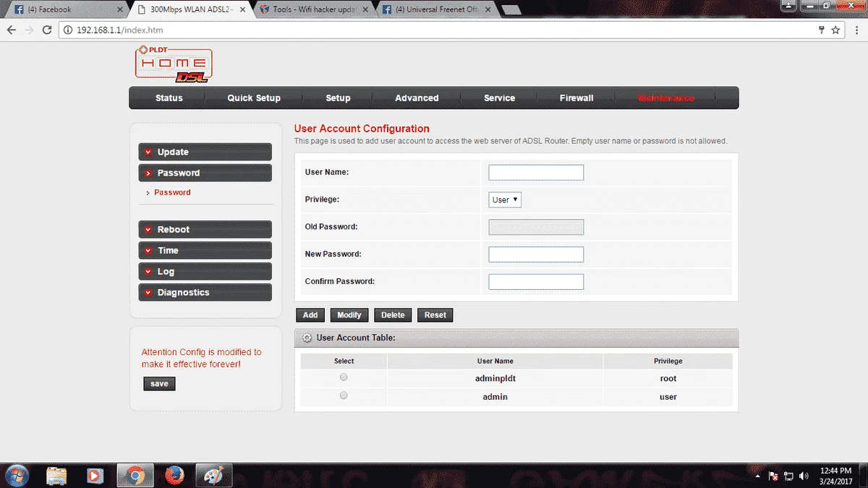Select the admin account radio button

click(344, 395)
